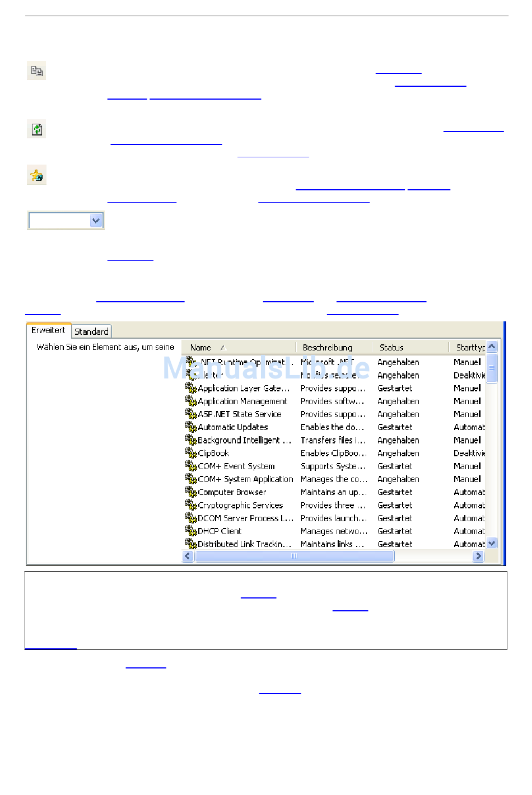Click the Cryptographic Services gear icon

pyautogui.click(x=190, y=504)
